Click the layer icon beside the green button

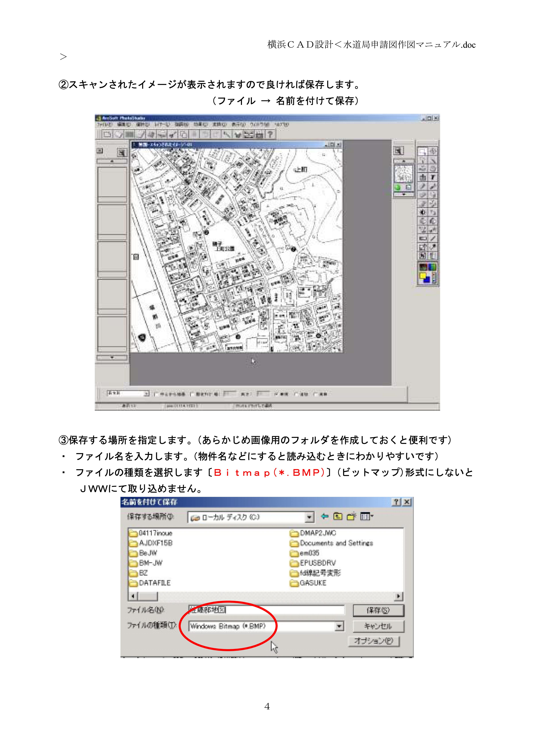(409, 187)
